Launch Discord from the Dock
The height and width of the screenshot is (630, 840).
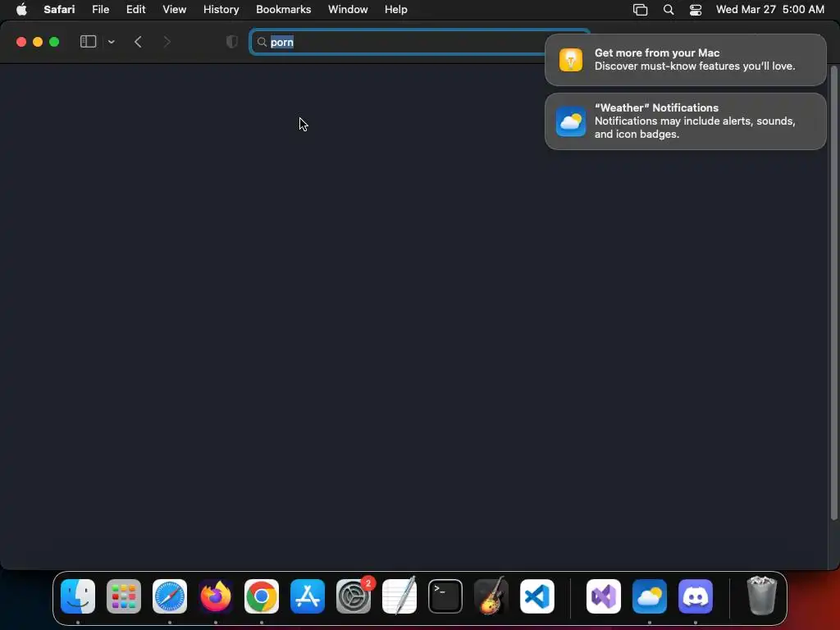click(x=696, y=596)
